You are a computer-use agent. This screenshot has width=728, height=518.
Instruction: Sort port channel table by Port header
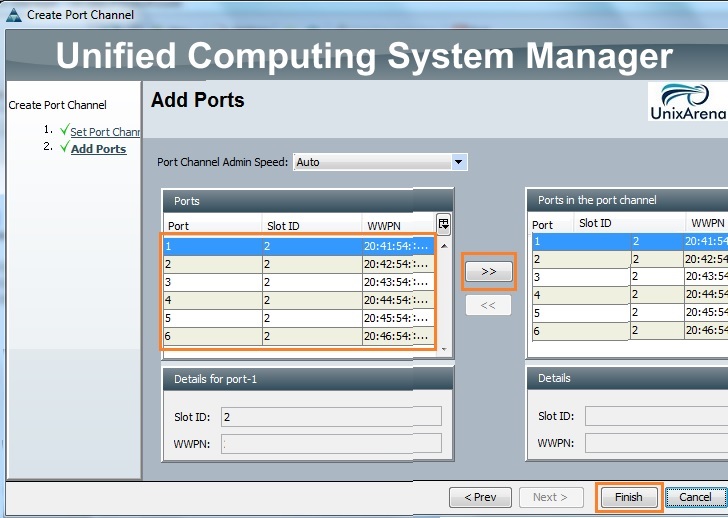[553, 224]
